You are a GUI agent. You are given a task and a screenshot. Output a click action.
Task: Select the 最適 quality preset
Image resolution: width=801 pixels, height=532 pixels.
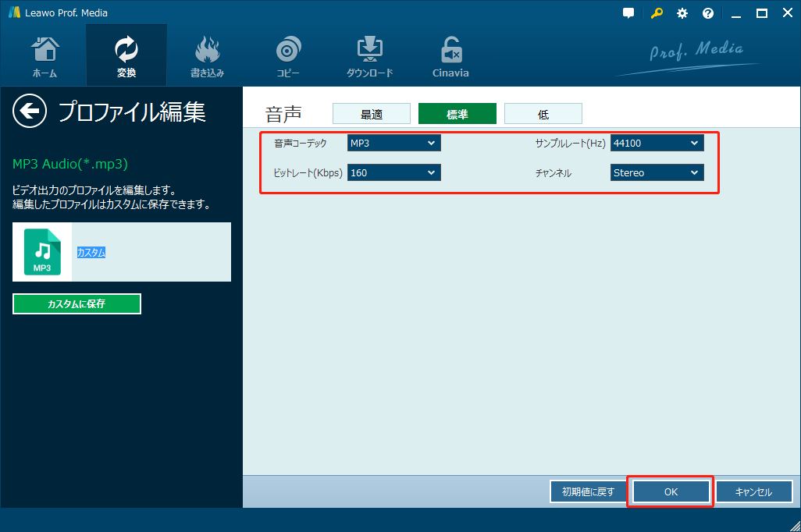tap(372, 114)
